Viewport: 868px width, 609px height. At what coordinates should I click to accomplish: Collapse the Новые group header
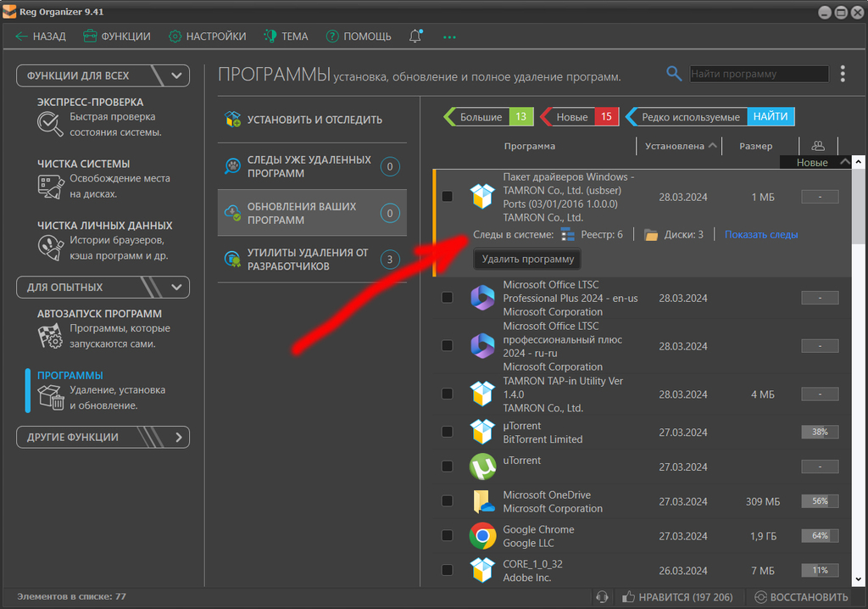[x=845, y=162]
